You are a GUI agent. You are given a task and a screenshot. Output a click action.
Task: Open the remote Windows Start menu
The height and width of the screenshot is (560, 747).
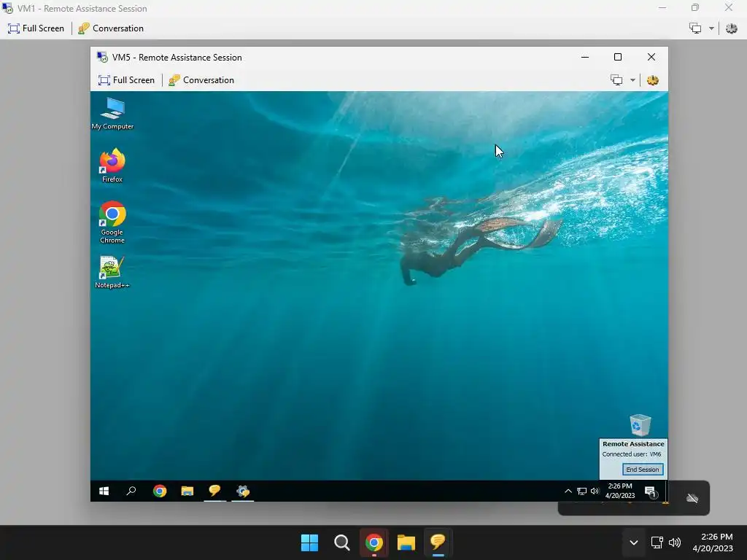click(104, 491)
